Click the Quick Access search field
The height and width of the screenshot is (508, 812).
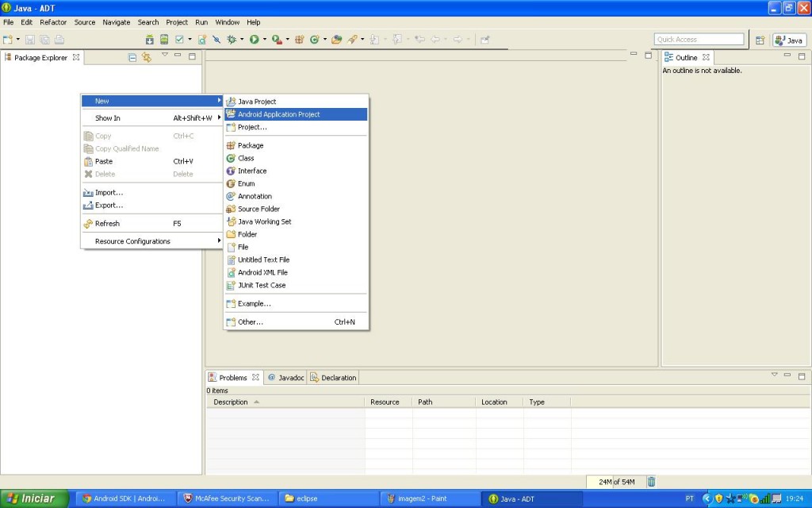pos(699,40)
